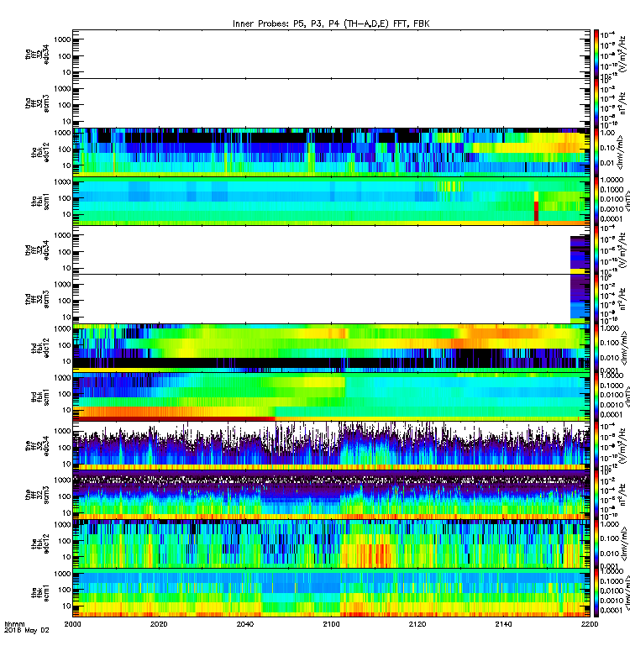Select the tha fbk edc12 spectrogram panel
Screen dimensions: 630x672
331,152
